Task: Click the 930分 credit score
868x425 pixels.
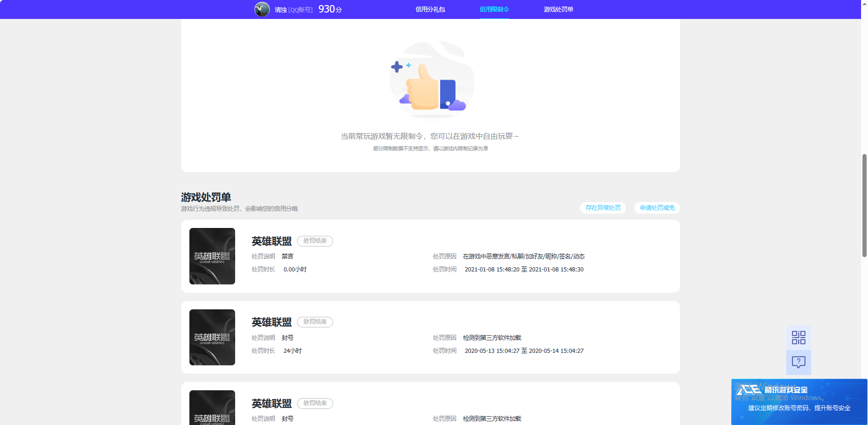Action: coord(330,9)
